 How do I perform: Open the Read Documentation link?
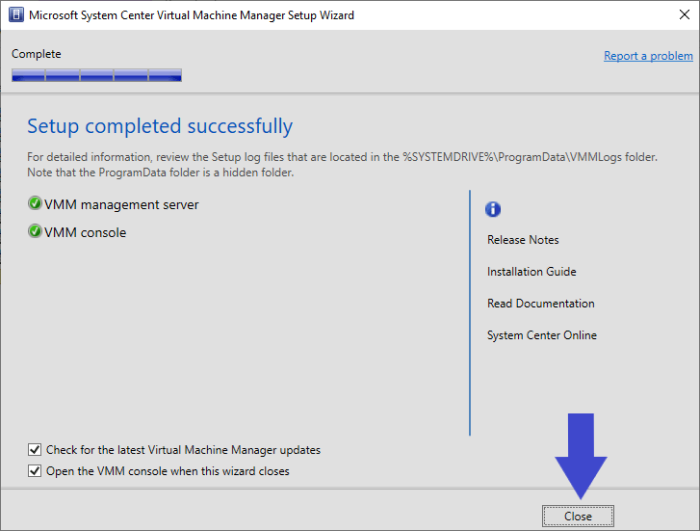coord(541,303)
